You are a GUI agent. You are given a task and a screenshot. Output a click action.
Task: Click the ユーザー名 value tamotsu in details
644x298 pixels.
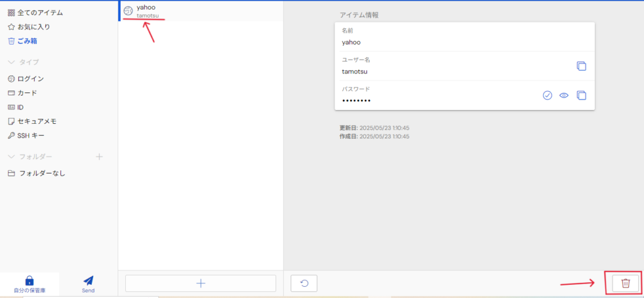tap(355, 72)
